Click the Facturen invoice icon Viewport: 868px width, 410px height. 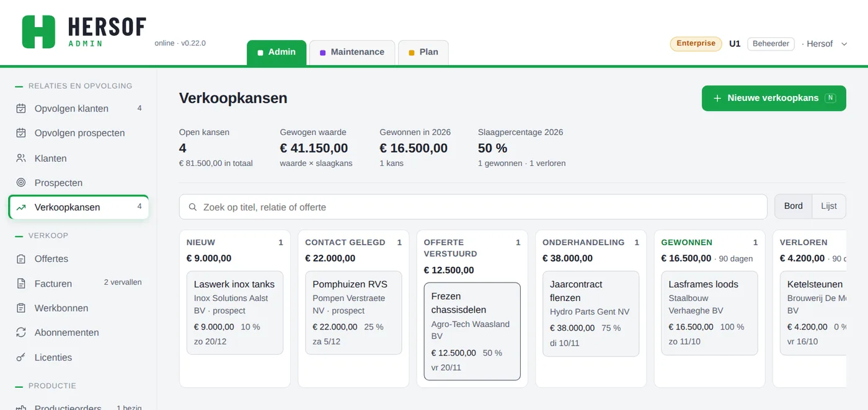point(21,284)
